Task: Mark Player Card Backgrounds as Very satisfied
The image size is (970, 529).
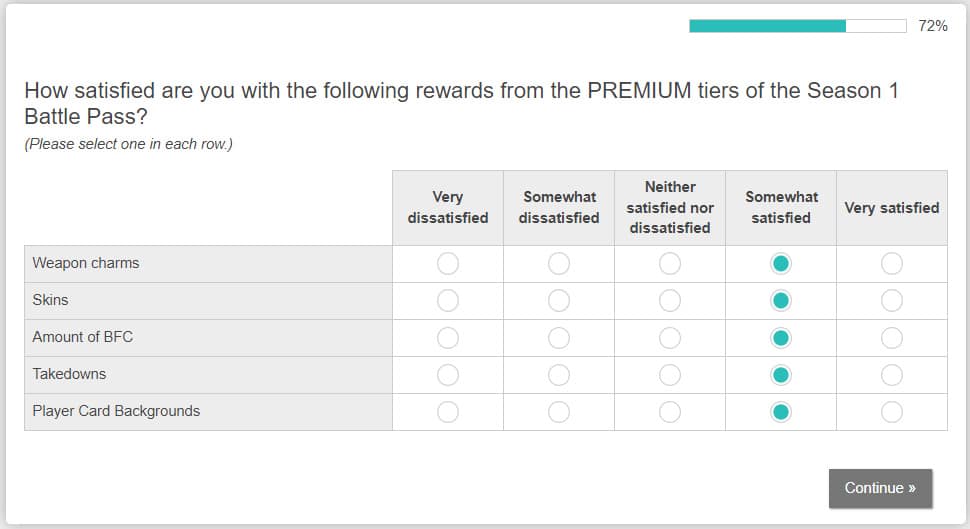Action: click(x=892, y=411)
